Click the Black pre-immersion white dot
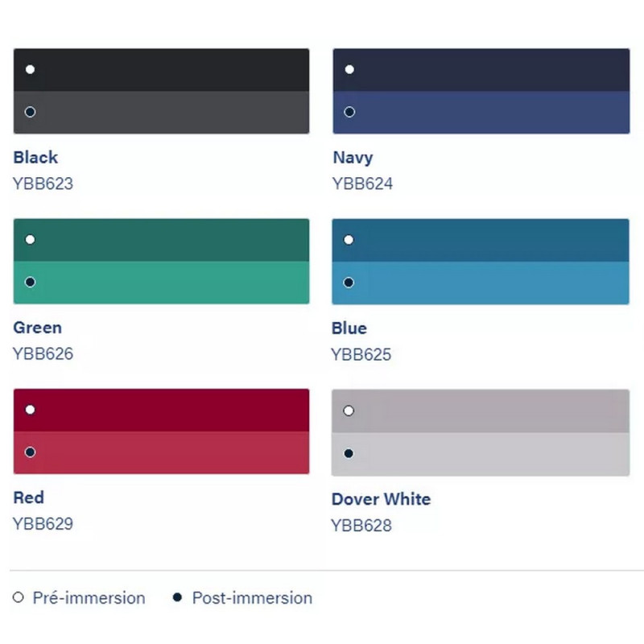The width and height of the screenshot is (644, 644). (30, 69)
